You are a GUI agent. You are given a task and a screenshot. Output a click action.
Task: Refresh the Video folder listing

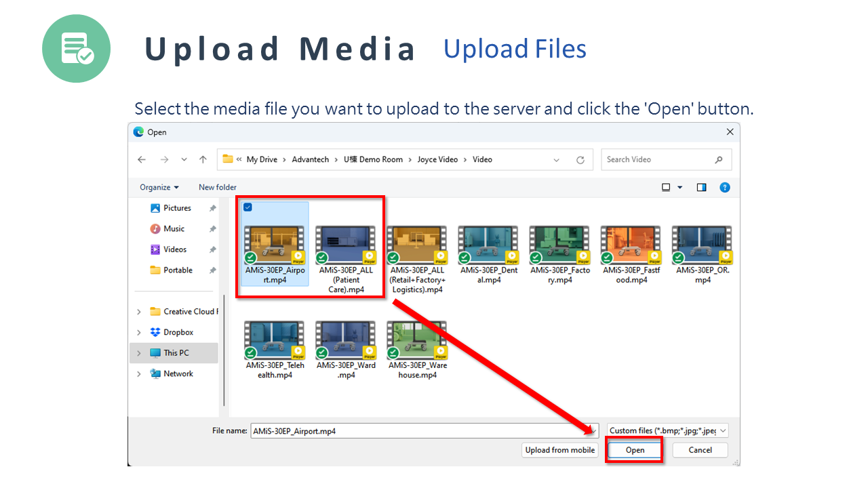pos(580,160)
